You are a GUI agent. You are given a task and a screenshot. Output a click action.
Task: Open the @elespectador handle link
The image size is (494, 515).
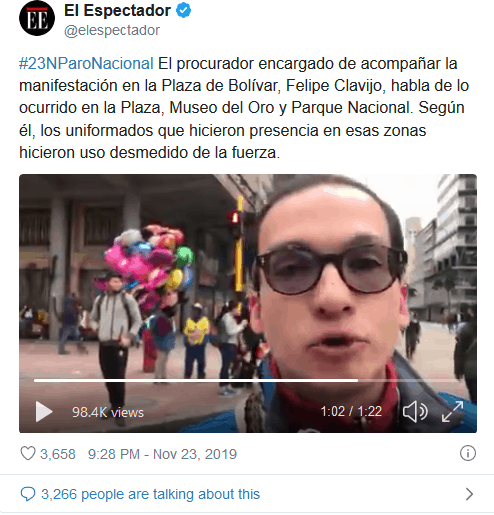click(x=112, y=30)
